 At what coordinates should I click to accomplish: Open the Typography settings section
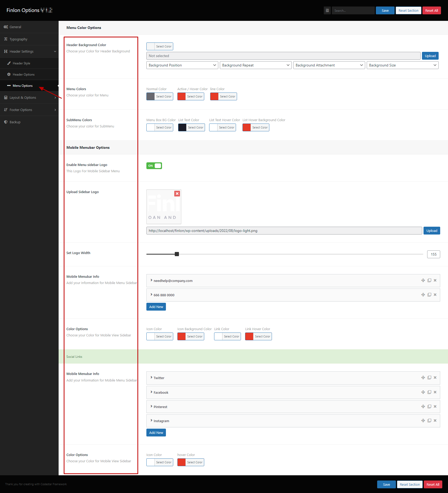[x=18, y=39]
